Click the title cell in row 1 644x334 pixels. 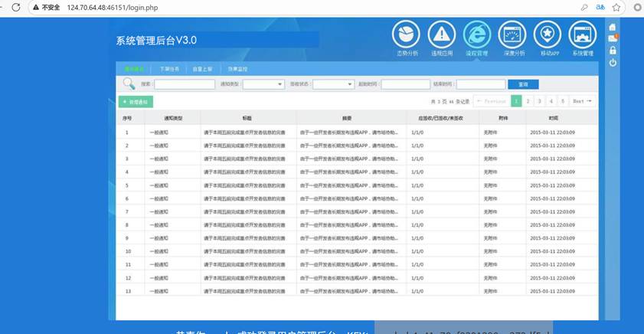click(x=244, y=133)
